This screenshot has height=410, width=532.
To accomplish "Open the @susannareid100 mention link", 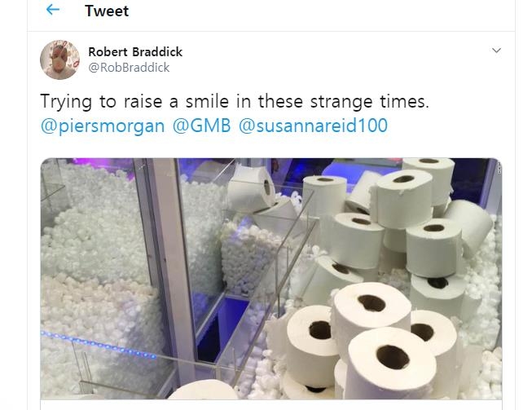I will 313,126.
